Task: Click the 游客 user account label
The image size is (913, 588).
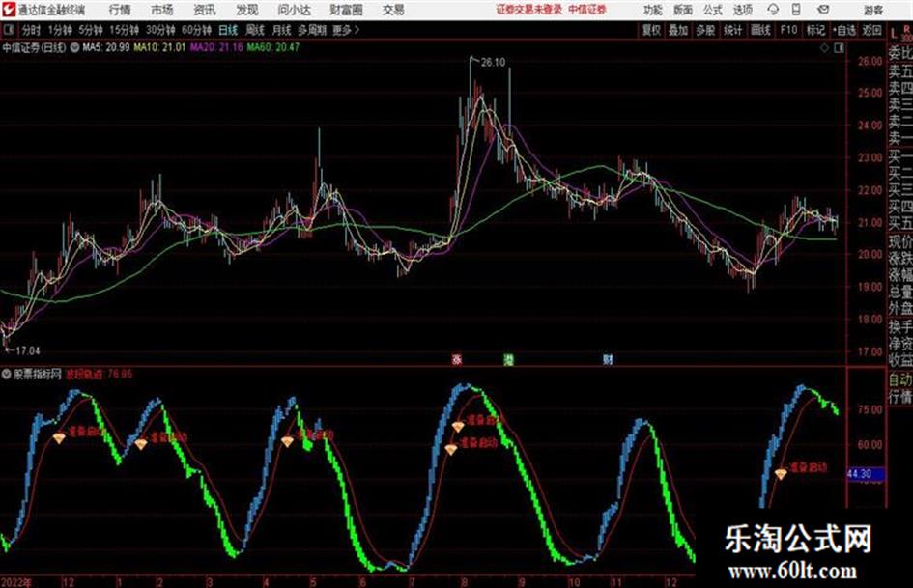Action: pyautogui.click(x=873, y=10)
